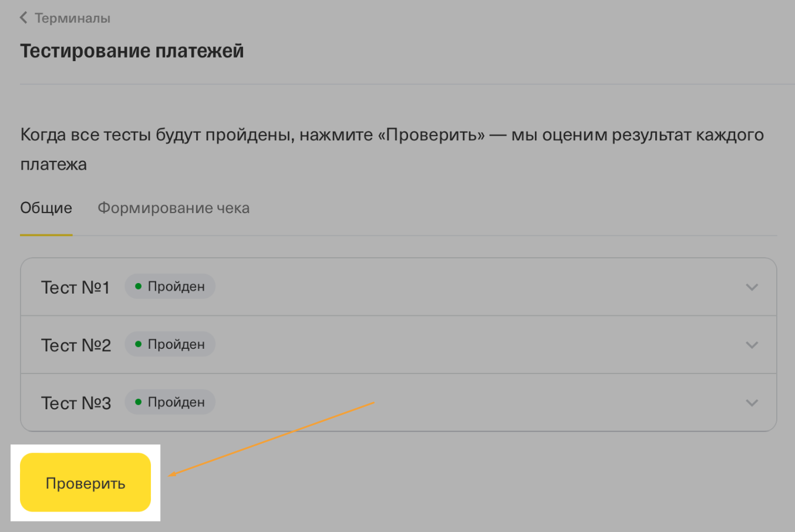Click the green status dot of Тест №2
The height and width of the screenshot is (532, 795).
[139, 344]
